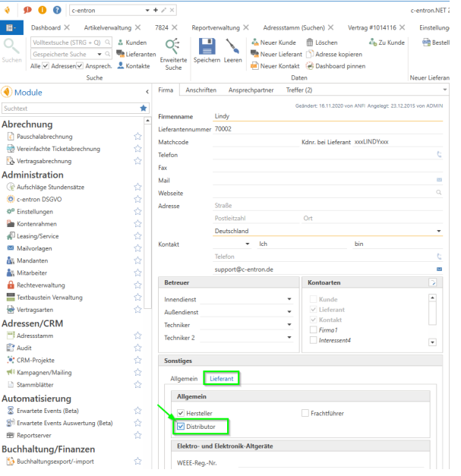Uncheck the Distributor checkbox
Image resolution: width=461 pixels, height=476 pixels.
click(x=181, y=427)
